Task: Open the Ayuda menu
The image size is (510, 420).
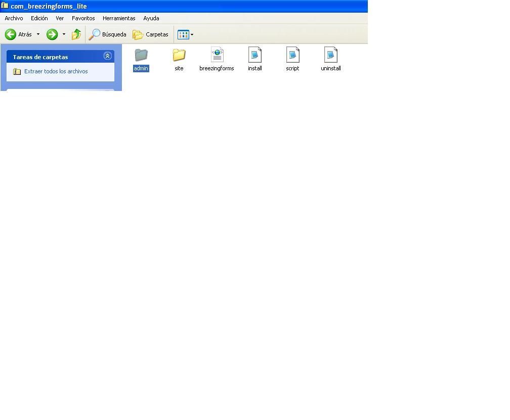Action: tap(151, 18)
